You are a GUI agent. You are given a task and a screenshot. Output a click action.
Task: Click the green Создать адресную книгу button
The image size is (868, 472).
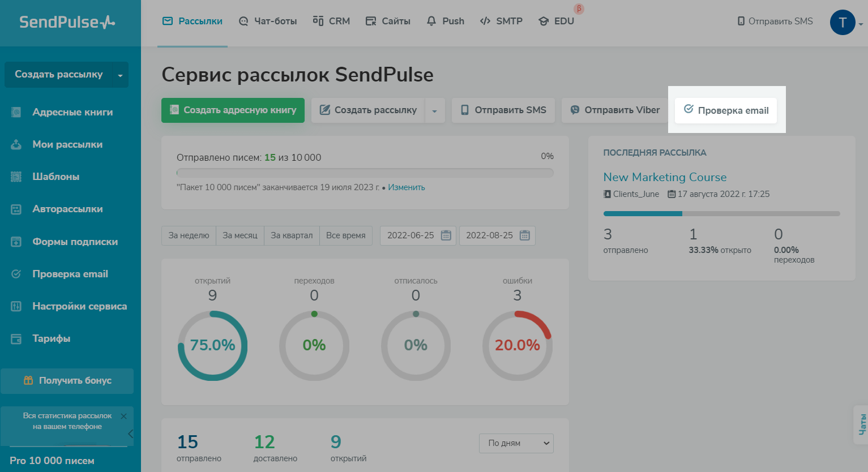[x=233, y=110]
